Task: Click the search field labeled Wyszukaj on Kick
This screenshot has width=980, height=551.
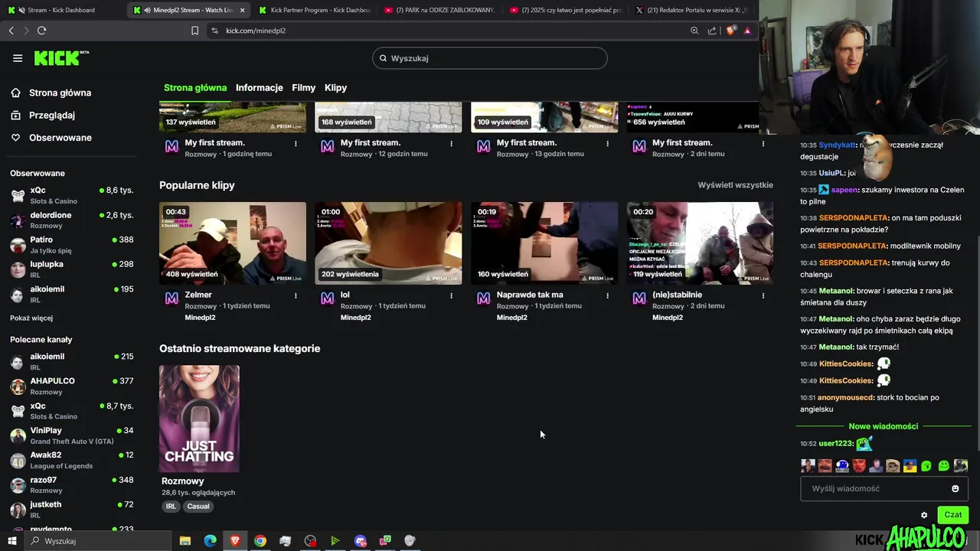Action: [x=490, y=58]
